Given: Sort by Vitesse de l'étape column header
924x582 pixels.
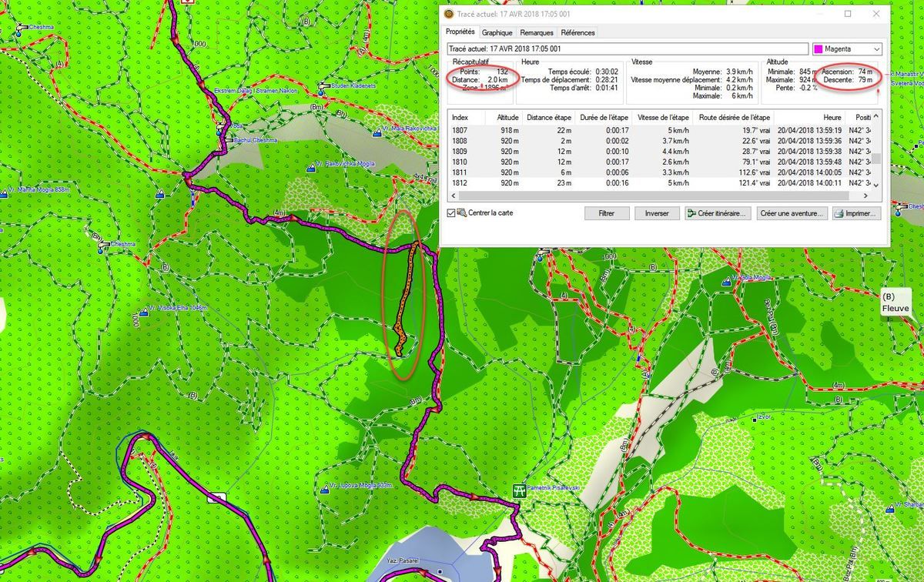Looking at the screenshot, I should pyautogui.click(x=662, y=117).
